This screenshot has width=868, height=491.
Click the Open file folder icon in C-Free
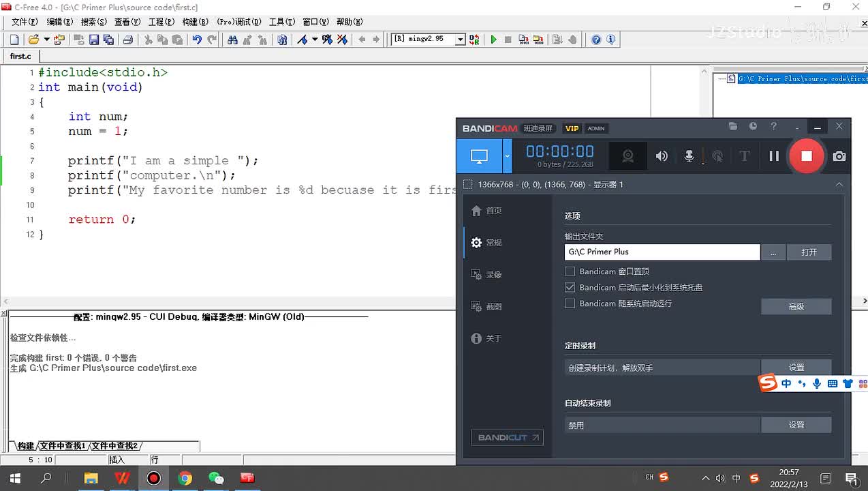tap(33, 40)
